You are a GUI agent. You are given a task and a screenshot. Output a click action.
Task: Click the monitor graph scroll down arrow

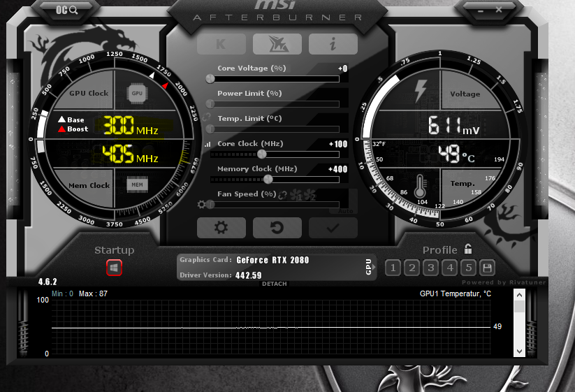click(x=520, y=351)
